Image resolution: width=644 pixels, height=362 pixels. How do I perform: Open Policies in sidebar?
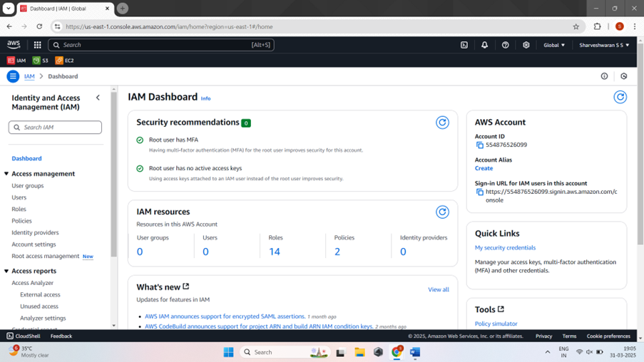tap(22, 221)
